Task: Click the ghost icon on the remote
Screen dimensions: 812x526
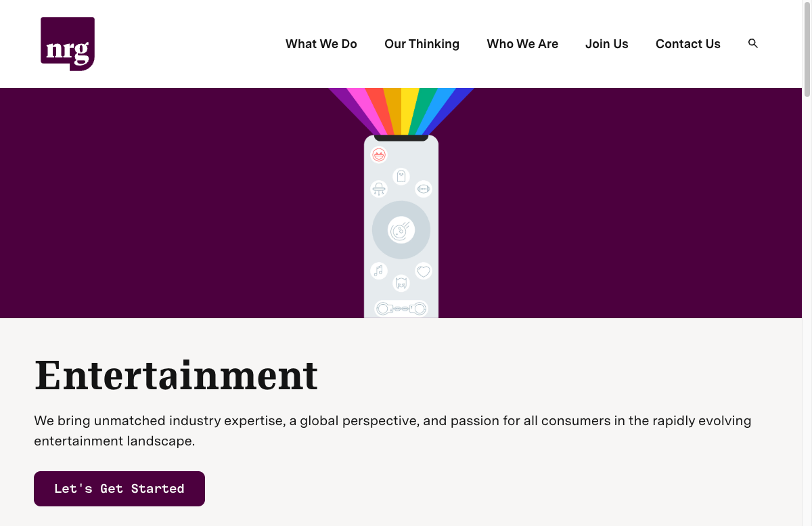Action: pyautogui.click(x=401, y=176)
